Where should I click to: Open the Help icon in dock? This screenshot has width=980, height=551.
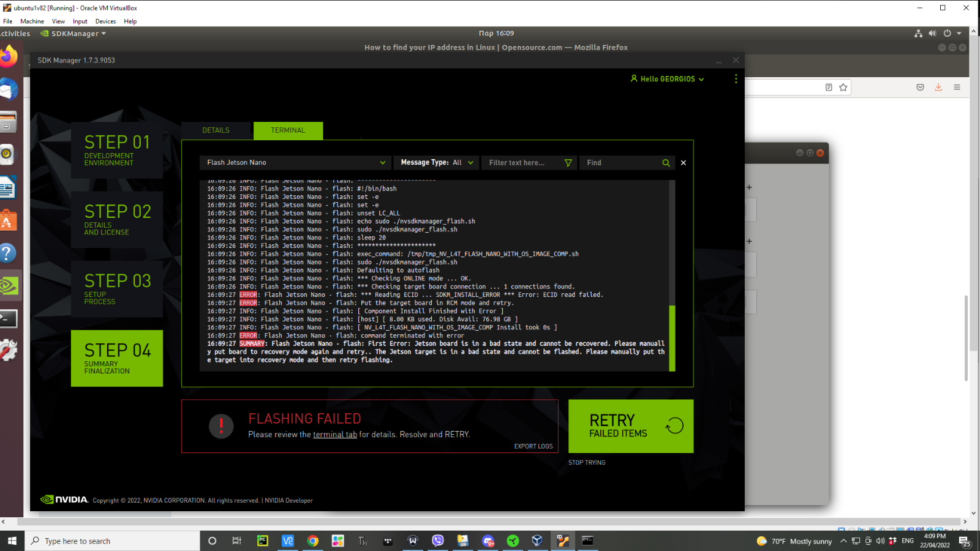point(7,253)
